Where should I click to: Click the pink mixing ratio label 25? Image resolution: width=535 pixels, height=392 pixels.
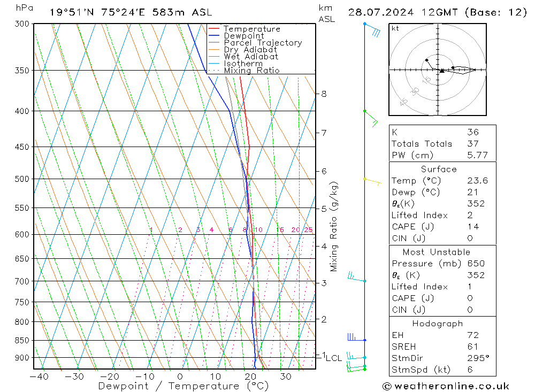pyautogui.click(x=309, y=229)
